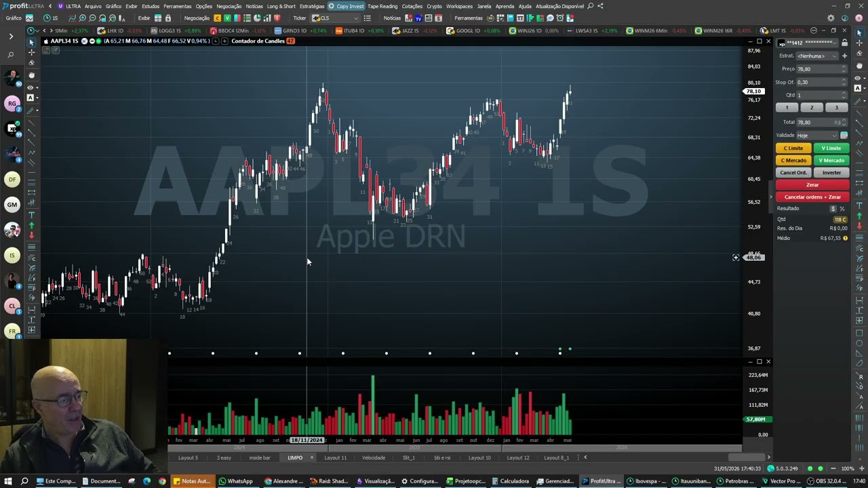This screenshot has height=488, width=868.
Task: Click the Cancel Ord. button
Action: tap(793, 173)
